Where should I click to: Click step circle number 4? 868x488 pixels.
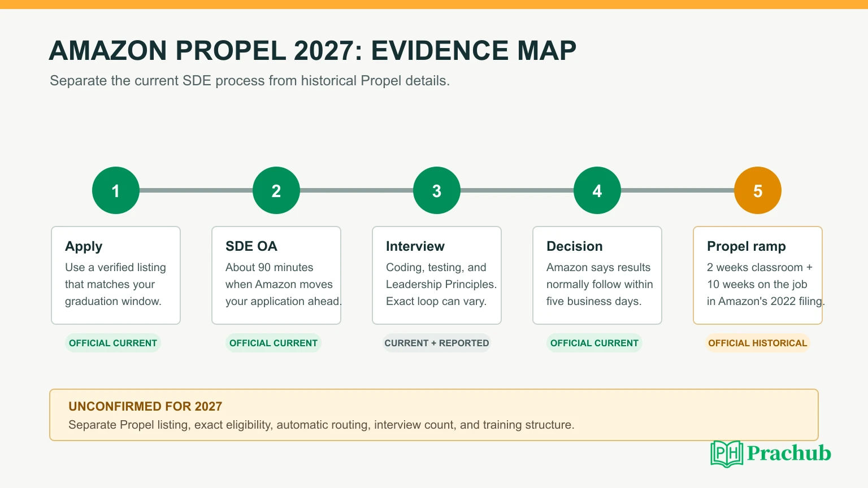(597, 190)
